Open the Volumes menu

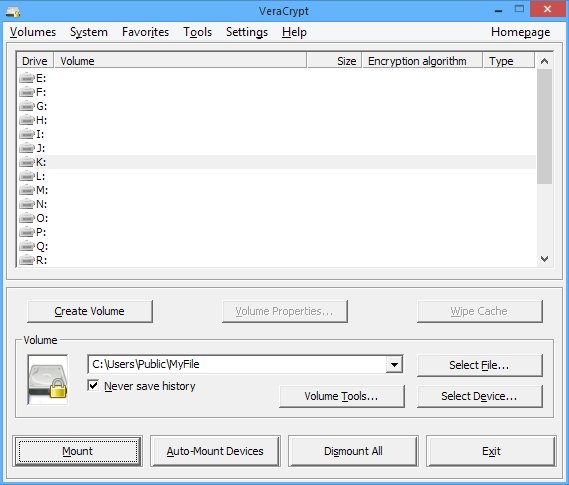click(33, 32)
